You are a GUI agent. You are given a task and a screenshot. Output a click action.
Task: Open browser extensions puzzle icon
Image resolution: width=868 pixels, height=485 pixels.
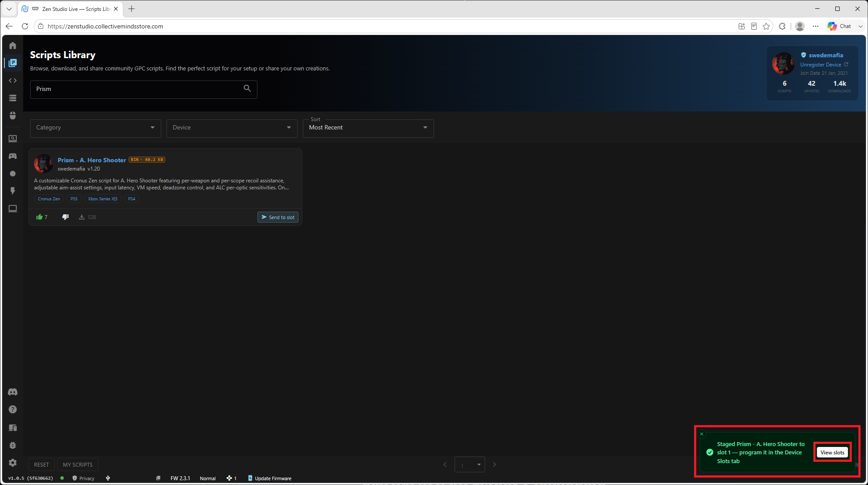coord(782,26)
